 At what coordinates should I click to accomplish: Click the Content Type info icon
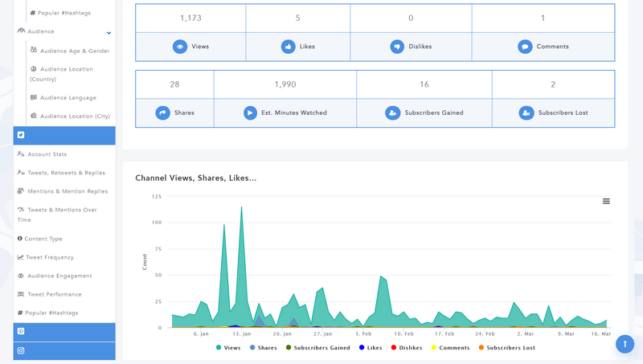19,239
